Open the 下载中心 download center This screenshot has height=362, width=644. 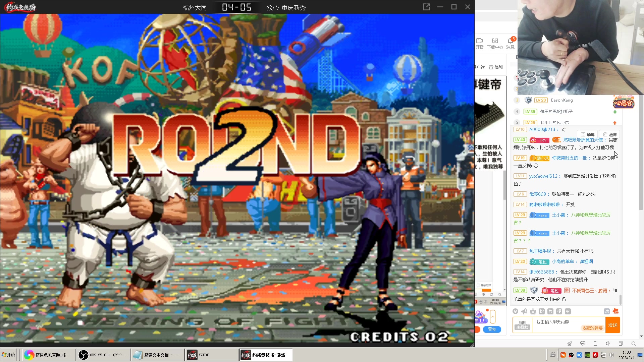pos(495,43)
